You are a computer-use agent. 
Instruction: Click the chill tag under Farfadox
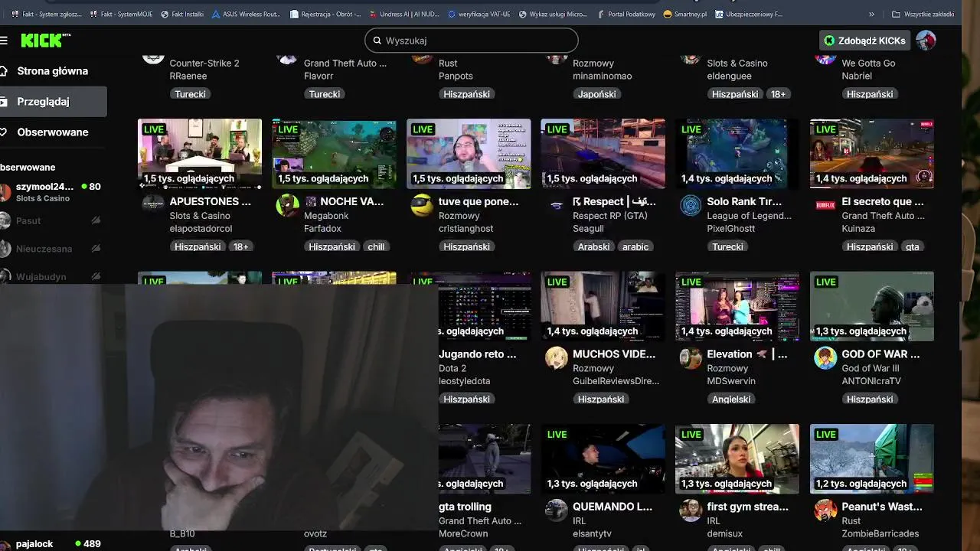tap(376, 246)
